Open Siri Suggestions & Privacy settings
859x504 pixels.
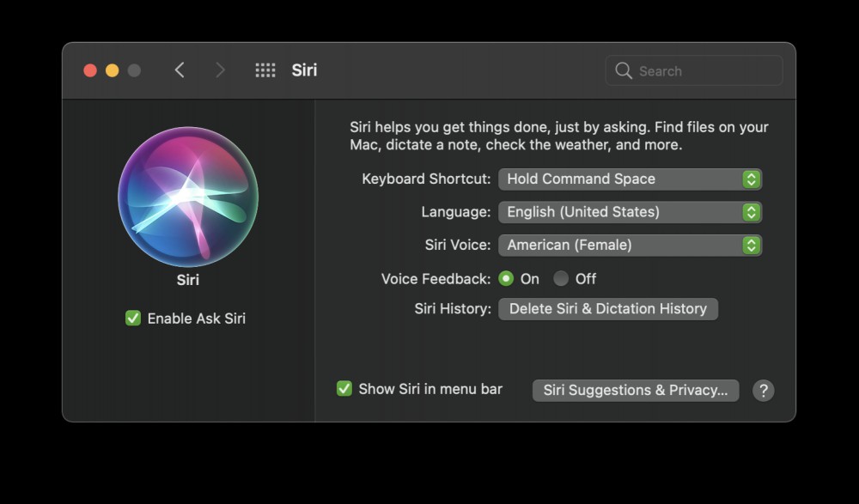[636, 391]
